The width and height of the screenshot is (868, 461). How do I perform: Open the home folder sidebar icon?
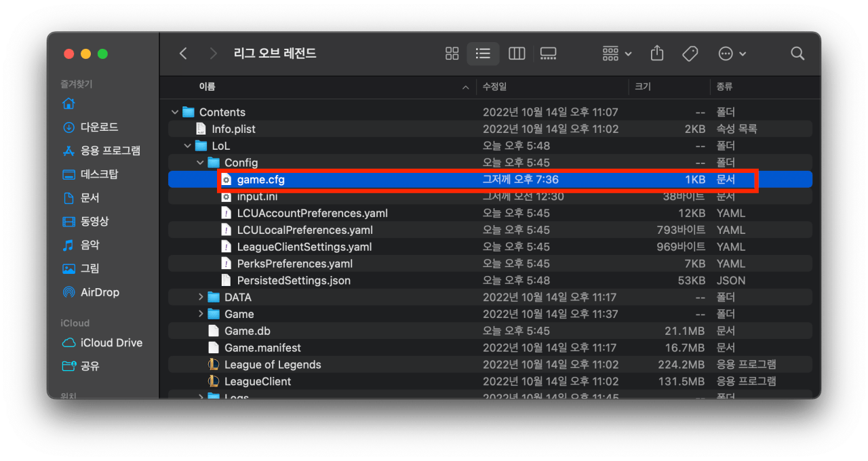click(68, 104)
